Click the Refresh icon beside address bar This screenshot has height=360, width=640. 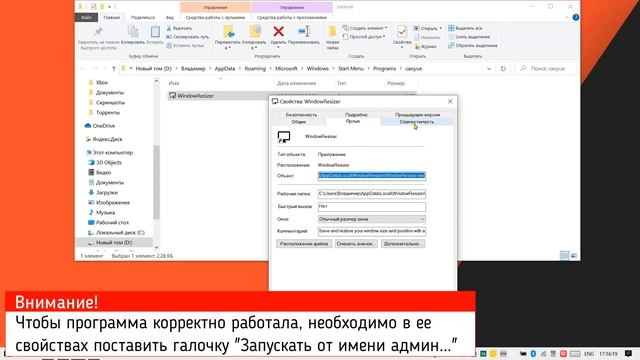pyautogui.click(x=503, y=69)
